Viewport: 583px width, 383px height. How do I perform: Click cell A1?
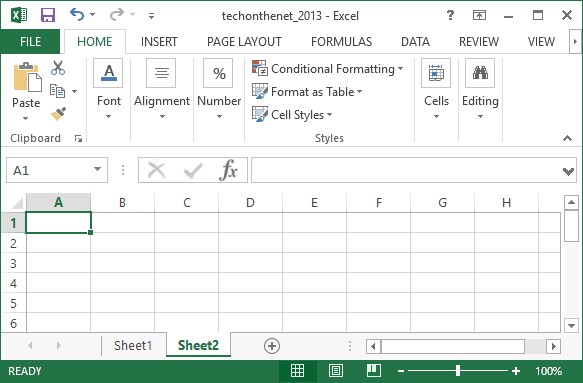[58, 222]
